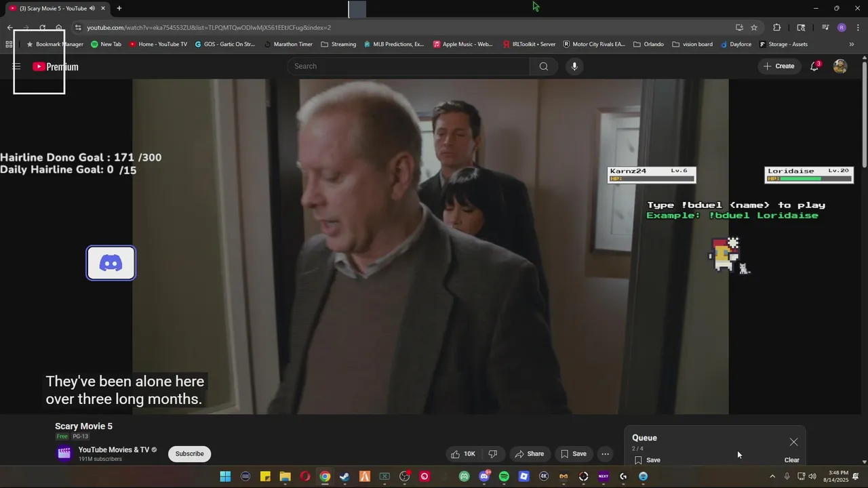The image size is (868, 488).
Task: Subscribe to YouTube Movies & TV
Action: (189, 454)
